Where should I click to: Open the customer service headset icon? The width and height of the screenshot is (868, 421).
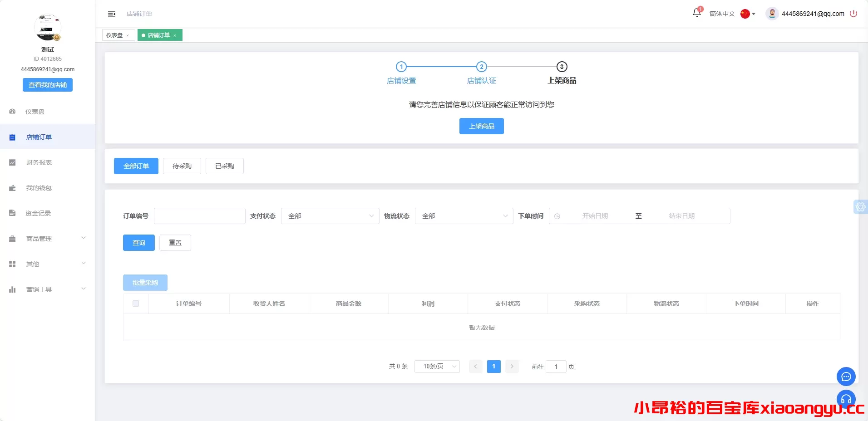845,399
